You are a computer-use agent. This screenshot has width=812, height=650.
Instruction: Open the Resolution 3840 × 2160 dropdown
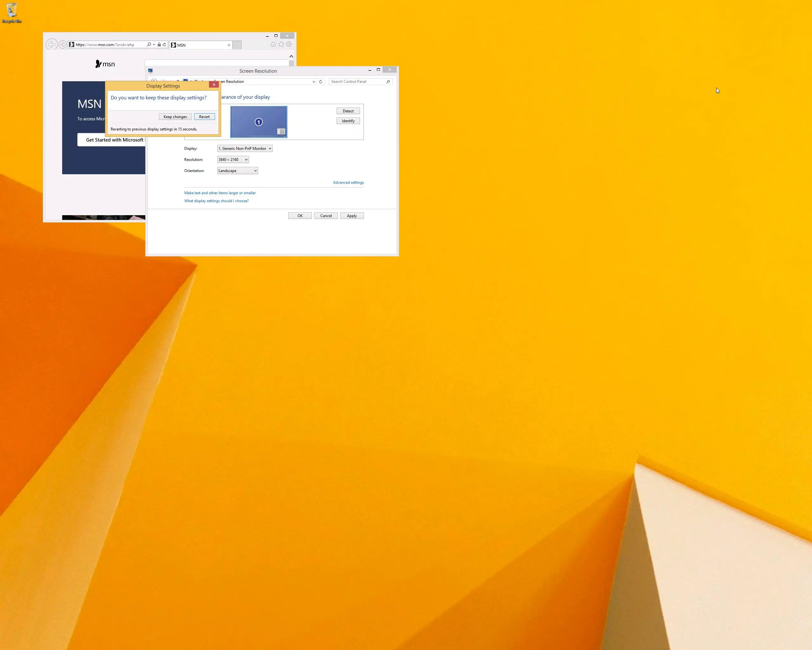coord(233,159)
